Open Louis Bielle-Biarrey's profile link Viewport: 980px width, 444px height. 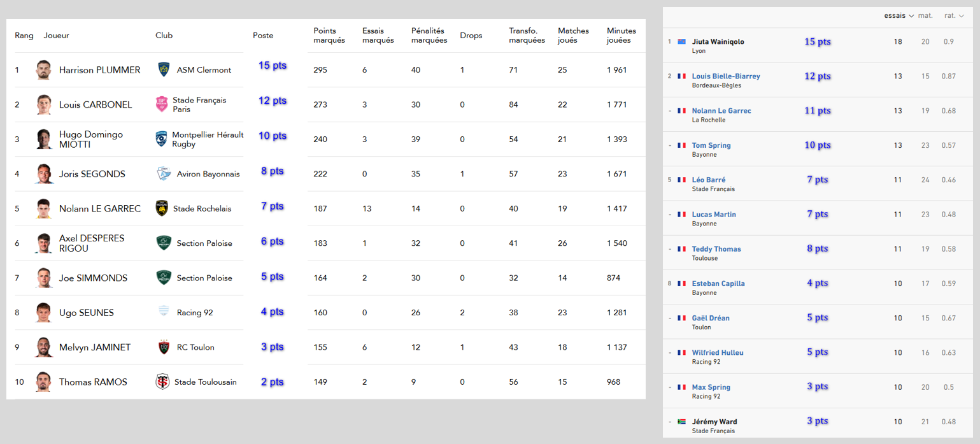tap(726, 76)
